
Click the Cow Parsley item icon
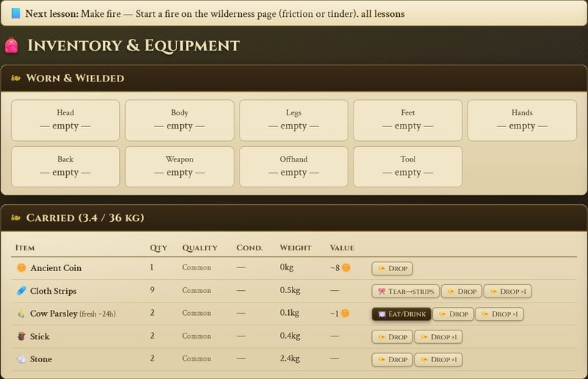point(21,314)
